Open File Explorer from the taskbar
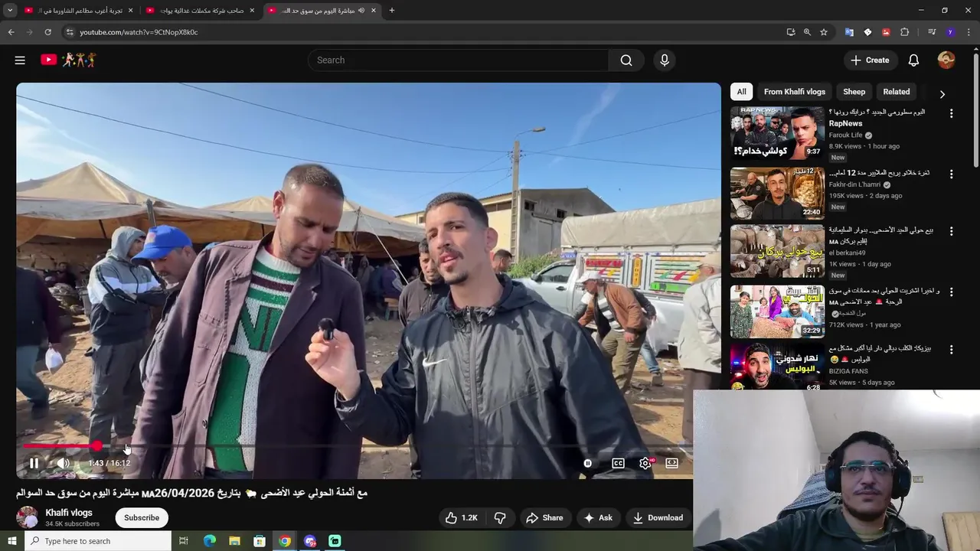The width and height of the screenshot is (980, 551). coord(234,541)
